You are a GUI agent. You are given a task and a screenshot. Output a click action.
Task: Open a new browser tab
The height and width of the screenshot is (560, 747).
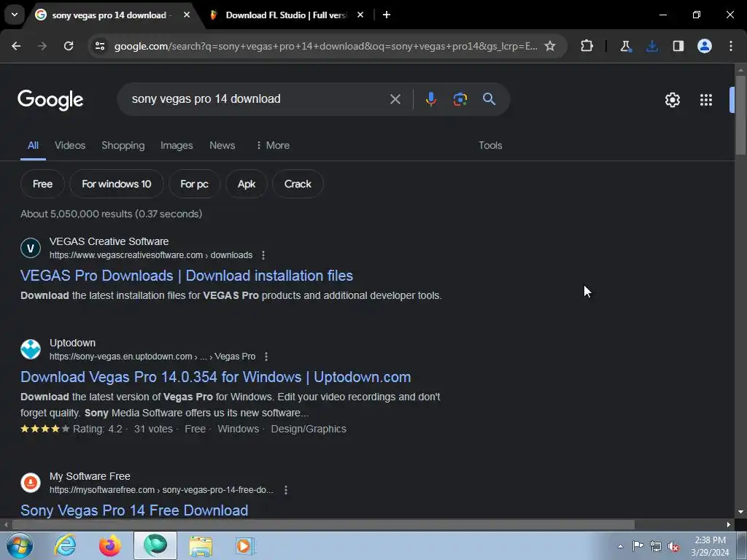tap(387, 15)
